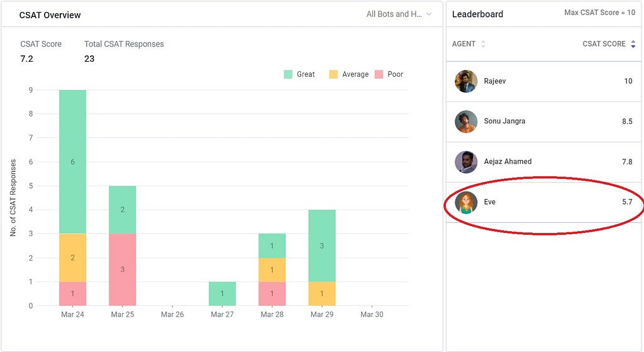Click Eve's score 5.7
Screen dimensions: 644x352
pyautogui.click(x=627, y=202)
